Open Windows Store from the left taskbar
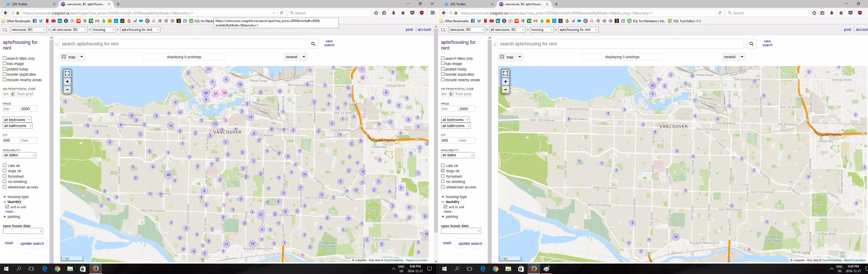The image size is (868, 274). (x=83, y=269)
